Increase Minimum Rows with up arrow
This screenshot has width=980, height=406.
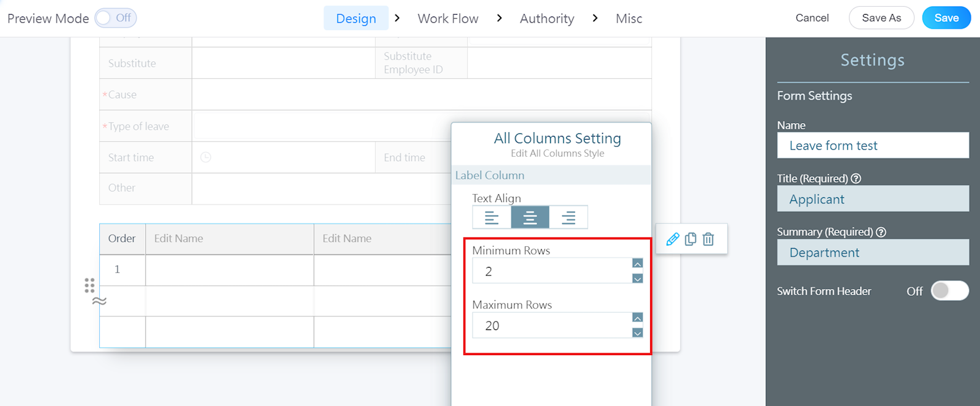(x=637, y=263)
